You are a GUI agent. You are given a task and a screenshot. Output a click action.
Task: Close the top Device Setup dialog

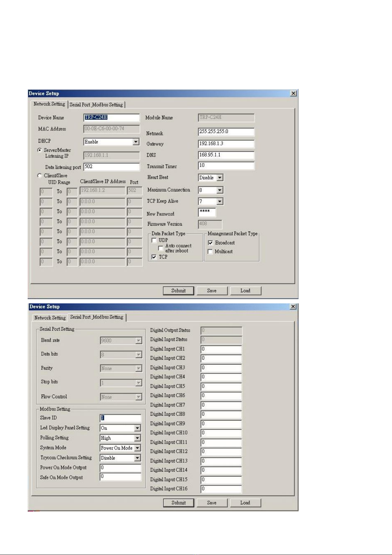pos(293,94)
